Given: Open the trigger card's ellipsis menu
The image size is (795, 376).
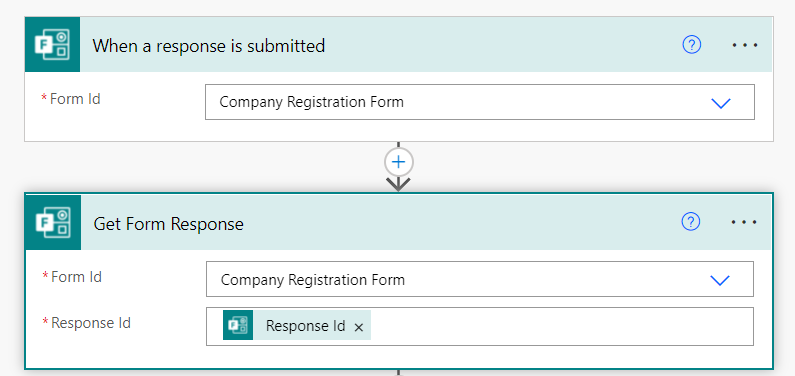Looking at the screenshot, I should click(x=745, y=45).
